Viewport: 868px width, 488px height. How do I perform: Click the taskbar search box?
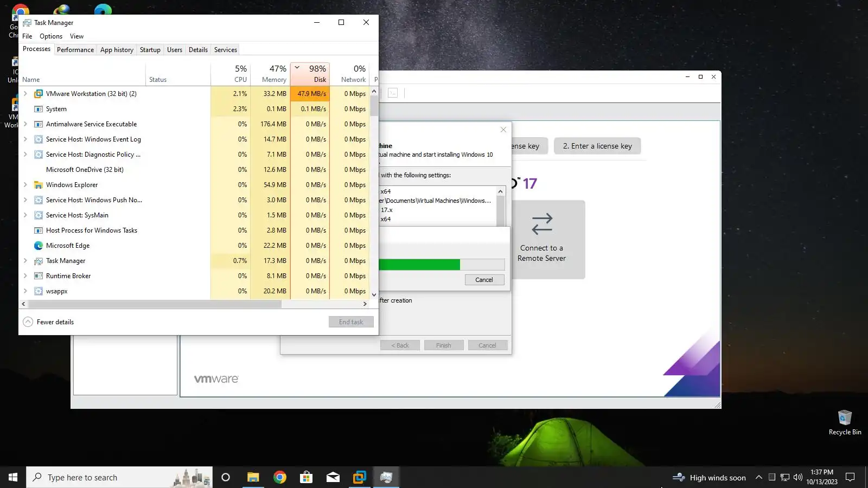[119, 477]
